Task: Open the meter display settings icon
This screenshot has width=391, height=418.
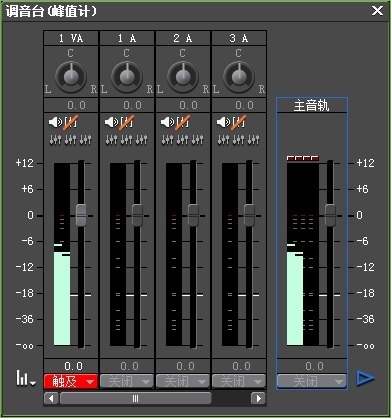Action: (25, 379)
